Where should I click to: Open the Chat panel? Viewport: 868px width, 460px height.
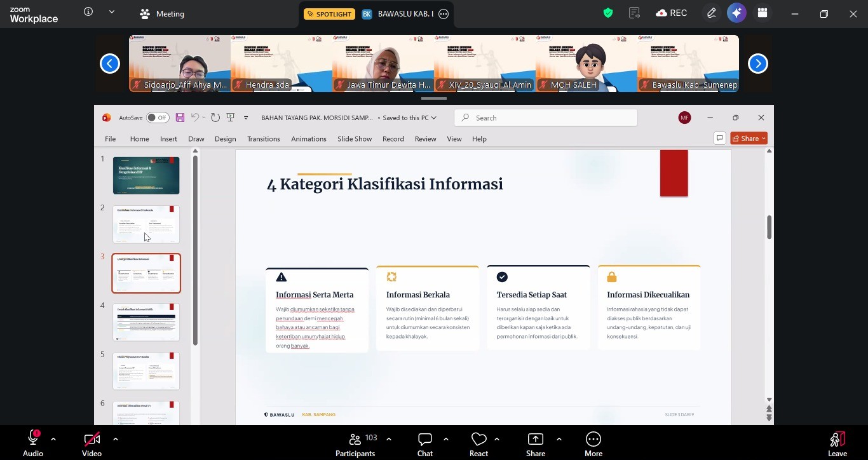click(x=425, y=444)
